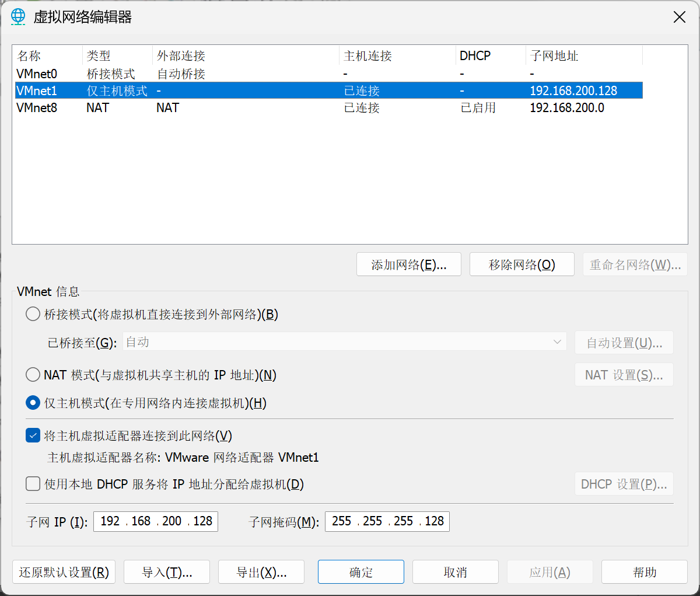Click the 移除网络(O) button
Screen dimensions: 700x596
click(522, 265)
